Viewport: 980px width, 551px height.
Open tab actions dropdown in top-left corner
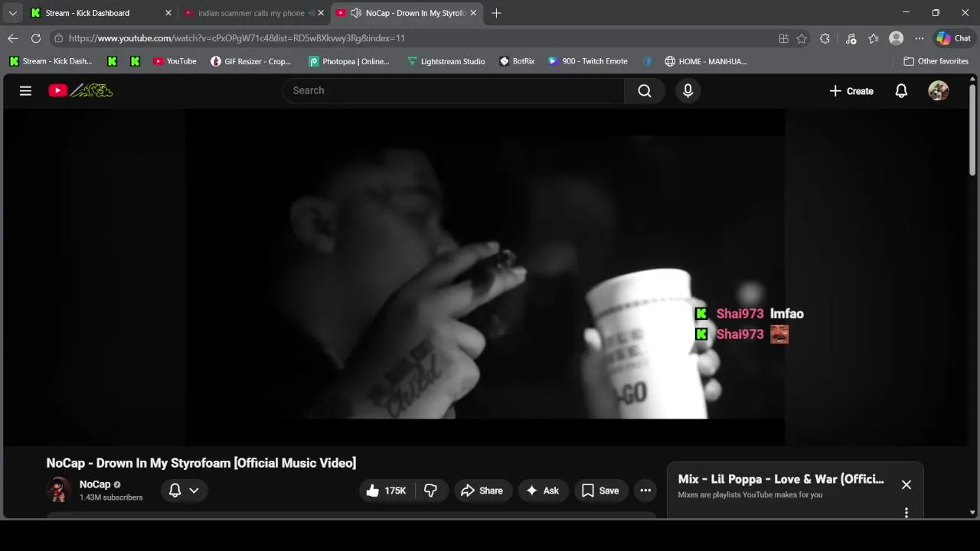coord(12,13)
